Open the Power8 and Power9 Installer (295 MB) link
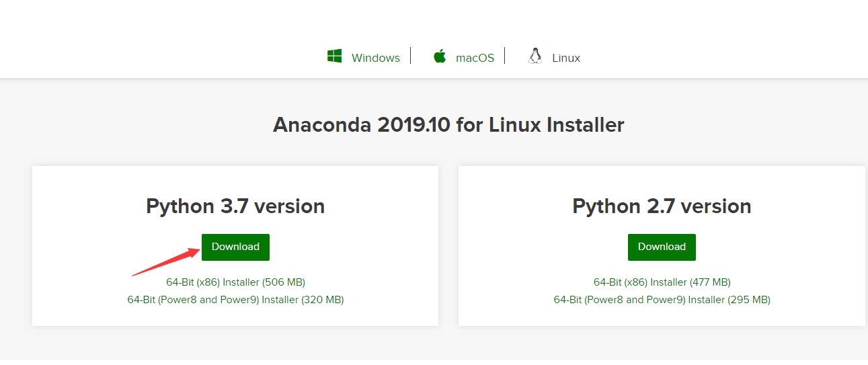 662,300
